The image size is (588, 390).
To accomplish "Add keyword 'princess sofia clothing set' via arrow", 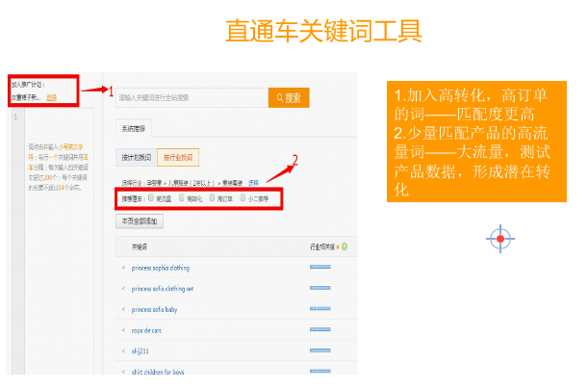I will coord(123,289).
